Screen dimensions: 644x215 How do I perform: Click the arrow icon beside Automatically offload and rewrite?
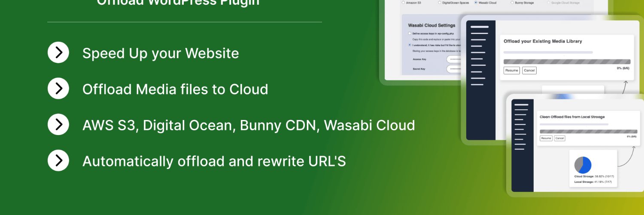click(58, 160)
